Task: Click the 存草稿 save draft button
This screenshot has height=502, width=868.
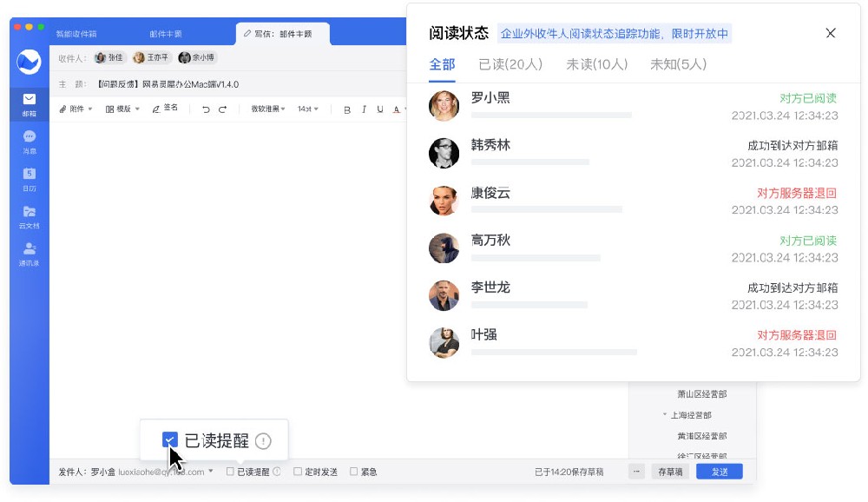Action: [670, 472]
